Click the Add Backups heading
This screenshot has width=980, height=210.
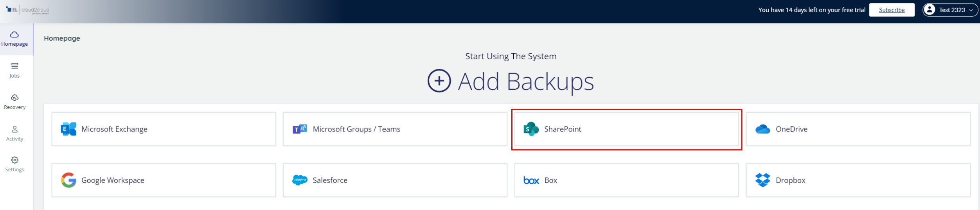pos(526,82)
